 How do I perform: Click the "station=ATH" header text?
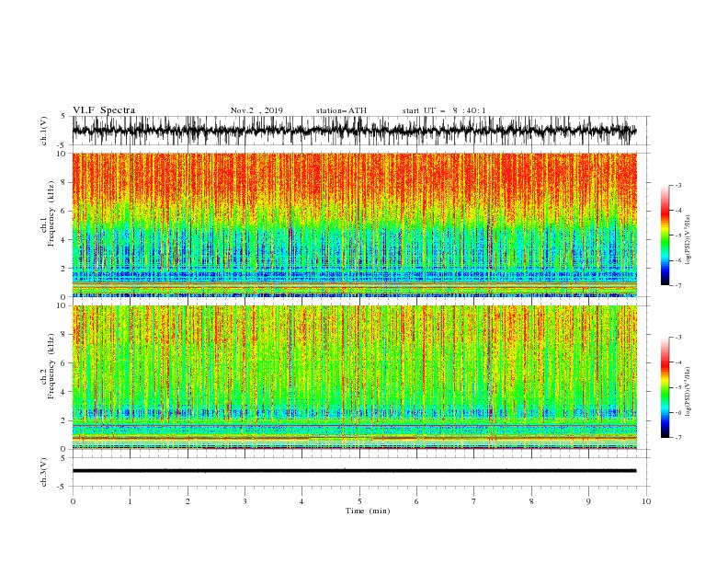[341, 110]
